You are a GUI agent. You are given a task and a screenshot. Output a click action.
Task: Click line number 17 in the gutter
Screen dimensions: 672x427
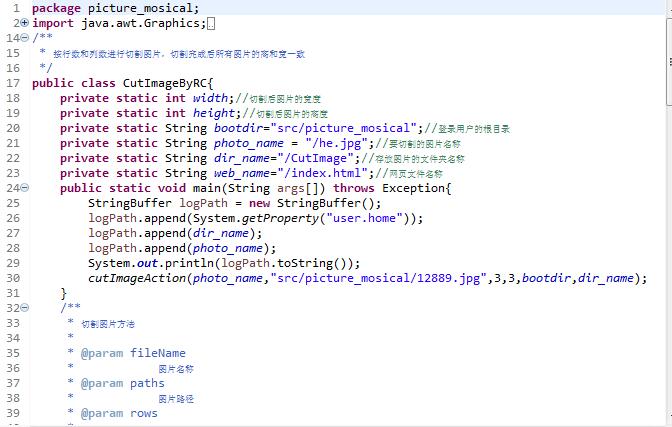(13, 83)
